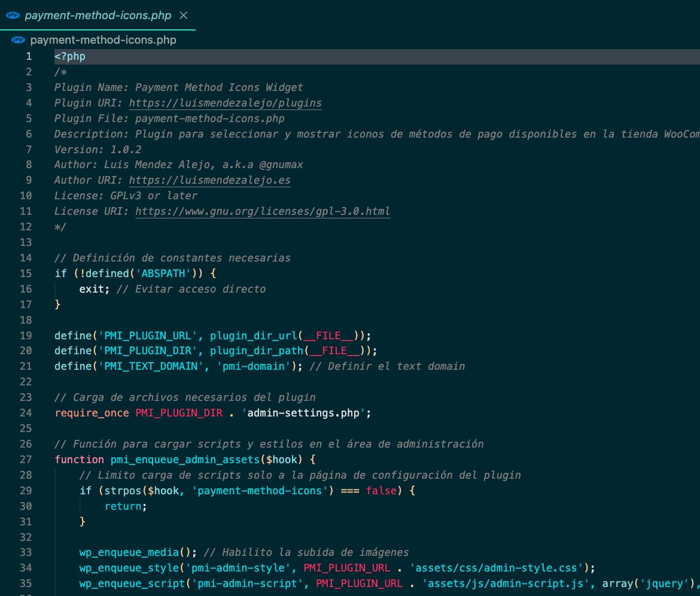Click the 'Definición de constantes necesarias' comment
Screen dimensions: 700x596
[x=172, y=258]
